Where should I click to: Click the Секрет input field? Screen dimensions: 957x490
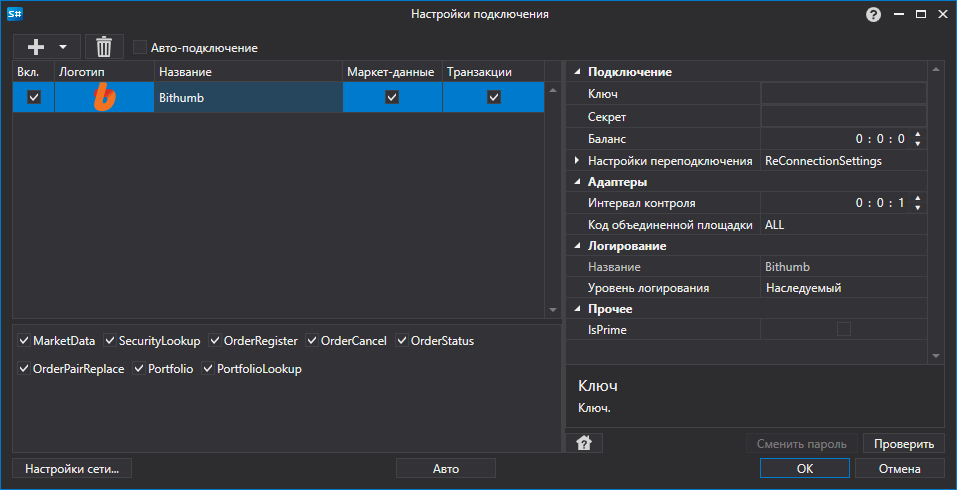(x=843, y=116)
